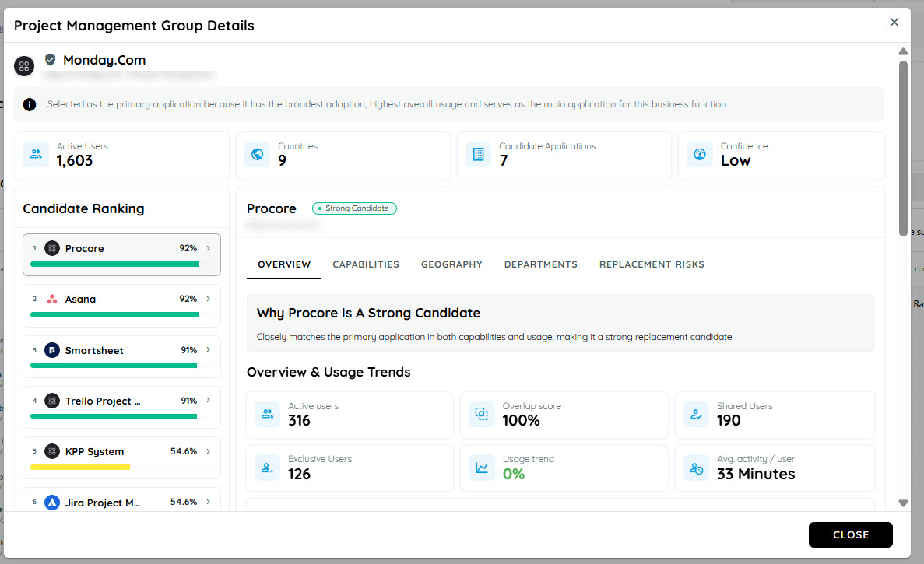The width and height of the screenshot is (924, 564).
Task: Click the Avg. activity per user icon
Action: (696, 468)
